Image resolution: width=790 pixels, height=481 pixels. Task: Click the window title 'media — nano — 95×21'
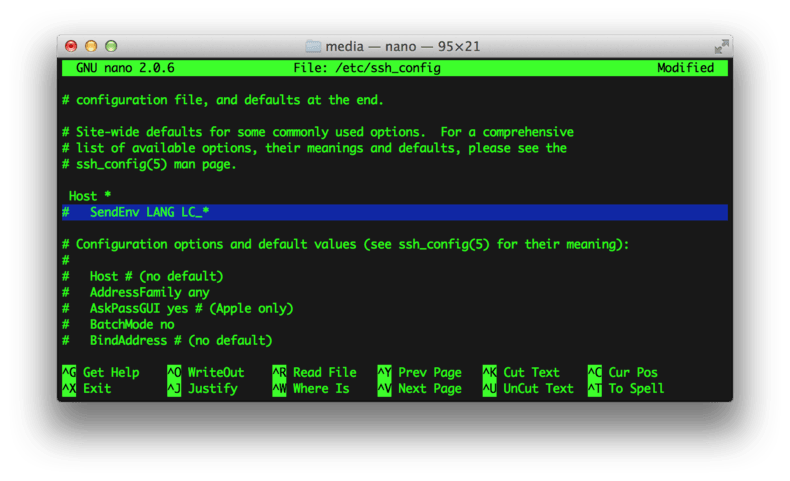(x=403, y=46)
